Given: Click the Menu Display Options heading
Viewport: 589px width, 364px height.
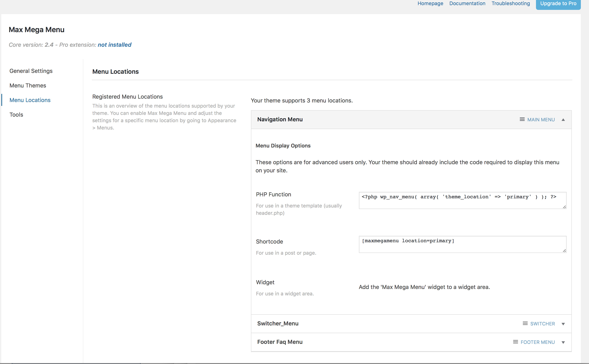Looking at the screenshot, I should click(x=283, y=146).
